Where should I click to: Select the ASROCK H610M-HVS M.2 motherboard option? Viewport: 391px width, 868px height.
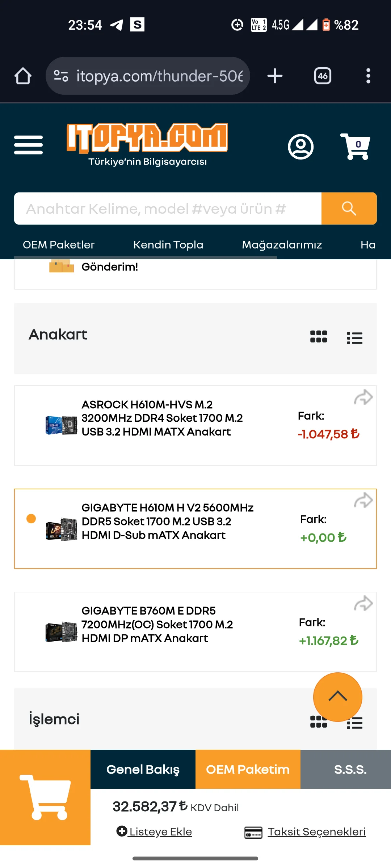coord(162,418)
